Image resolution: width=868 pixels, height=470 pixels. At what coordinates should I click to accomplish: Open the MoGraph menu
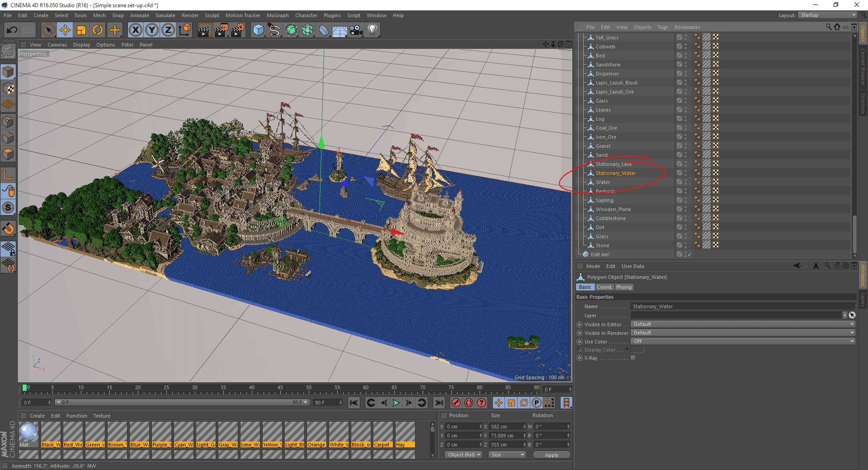click(x=278, y=15)
